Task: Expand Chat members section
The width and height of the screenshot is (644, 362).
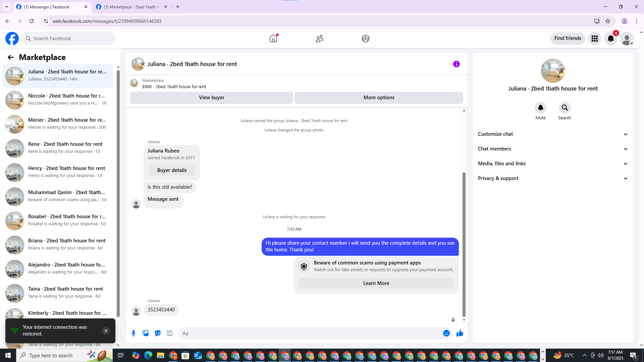Action: click(x=553, y=149)
